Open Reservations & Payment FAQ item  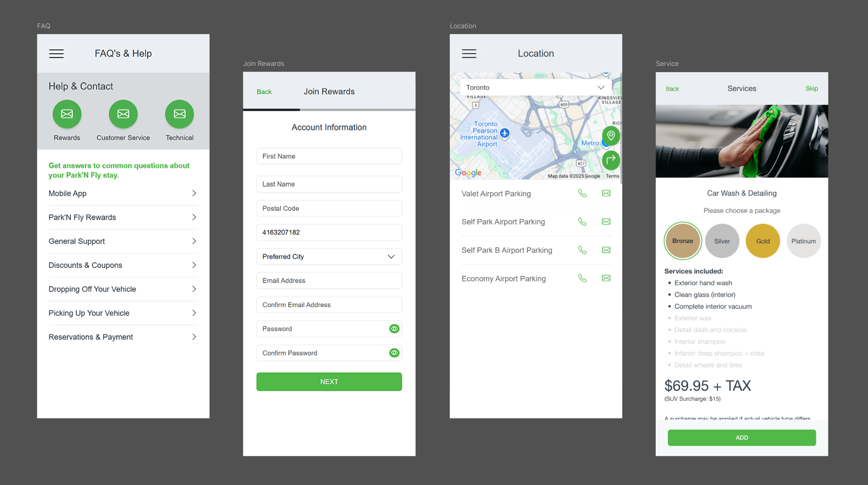pyautogui.click(x=123, y=337)
